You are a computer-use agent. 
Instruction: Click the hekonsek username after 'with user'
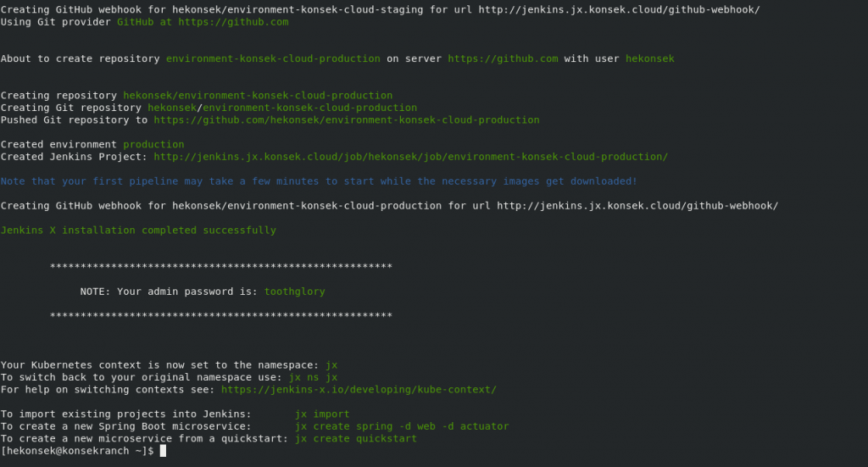650,58
